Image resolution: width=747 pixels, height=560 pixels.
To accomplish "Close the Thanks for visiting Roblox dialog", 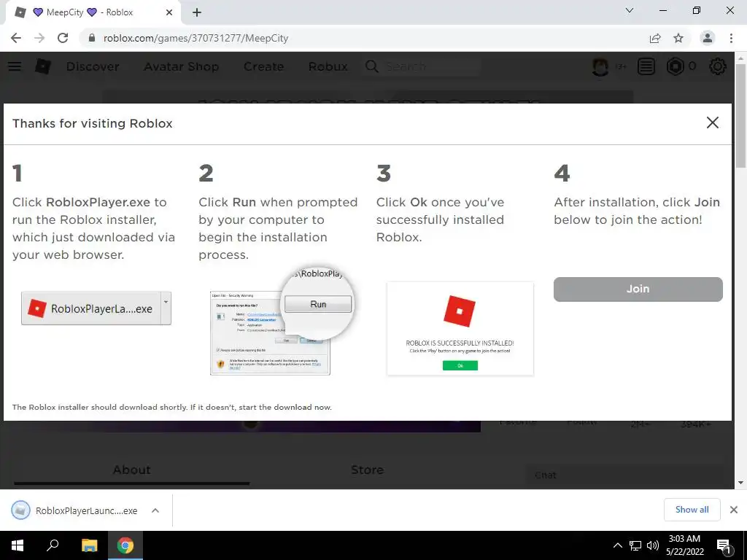I will point(712,122).
